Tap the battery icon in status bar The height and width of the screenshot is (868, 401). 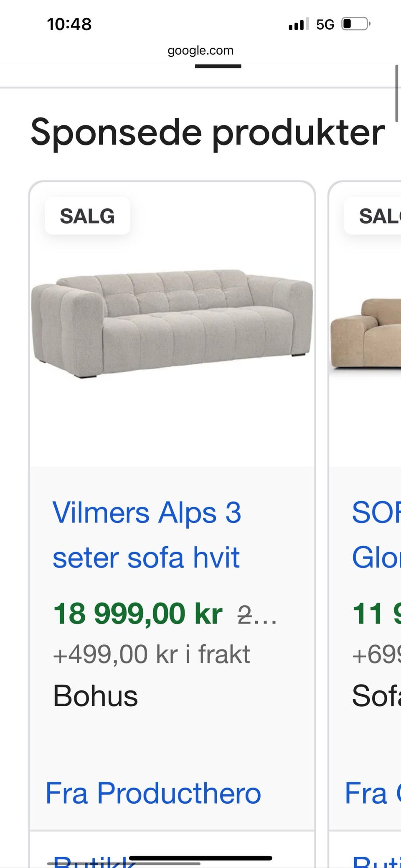(356, 24)
